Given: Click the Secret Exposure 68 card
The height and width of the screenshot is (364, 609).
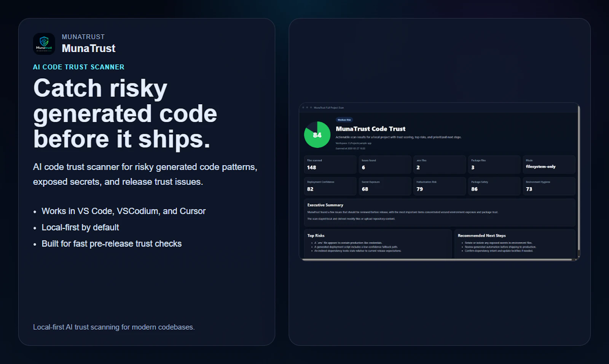Looking at the screenshot, I should (x=385, y=186).
